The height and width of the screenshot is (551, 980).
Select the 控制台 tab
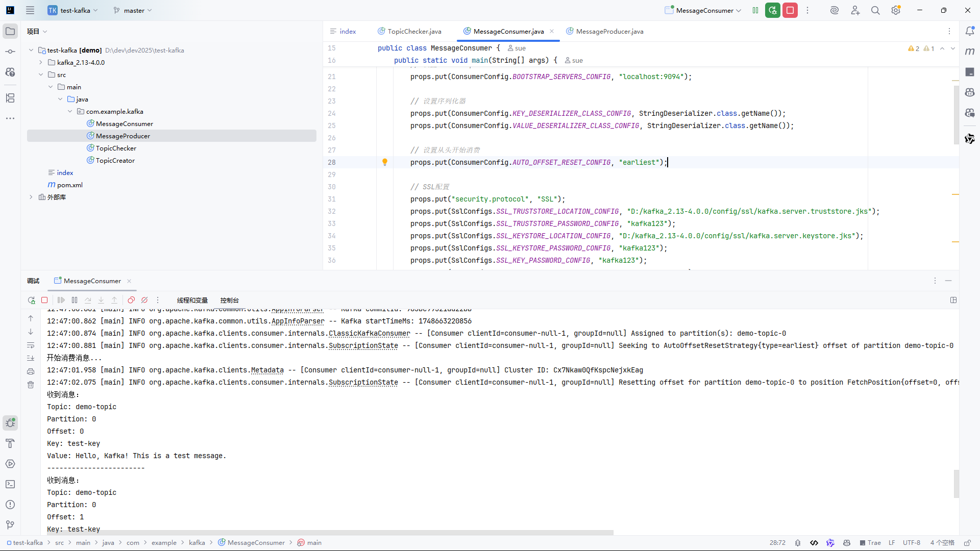[230, 300]
